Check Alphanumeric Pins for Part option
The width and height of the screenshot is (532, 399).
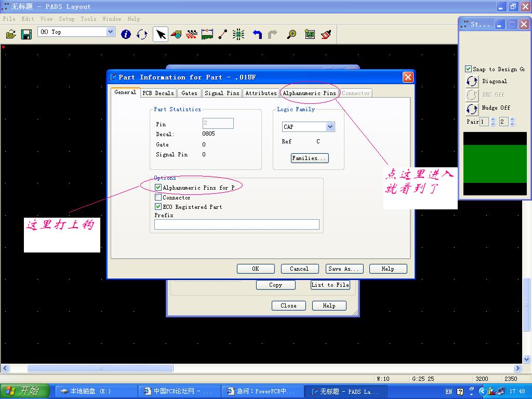click(x=158, y=187)
